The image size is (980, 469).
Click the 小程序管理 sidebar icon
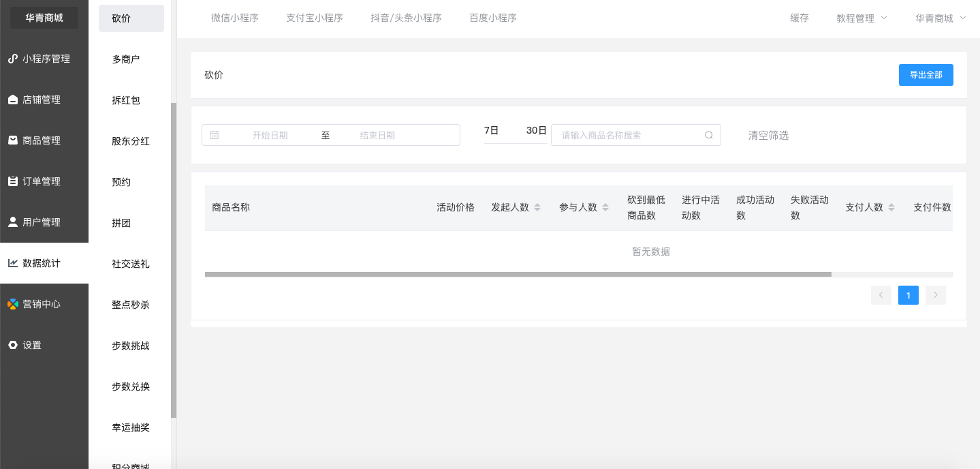(x=13, y=59)
